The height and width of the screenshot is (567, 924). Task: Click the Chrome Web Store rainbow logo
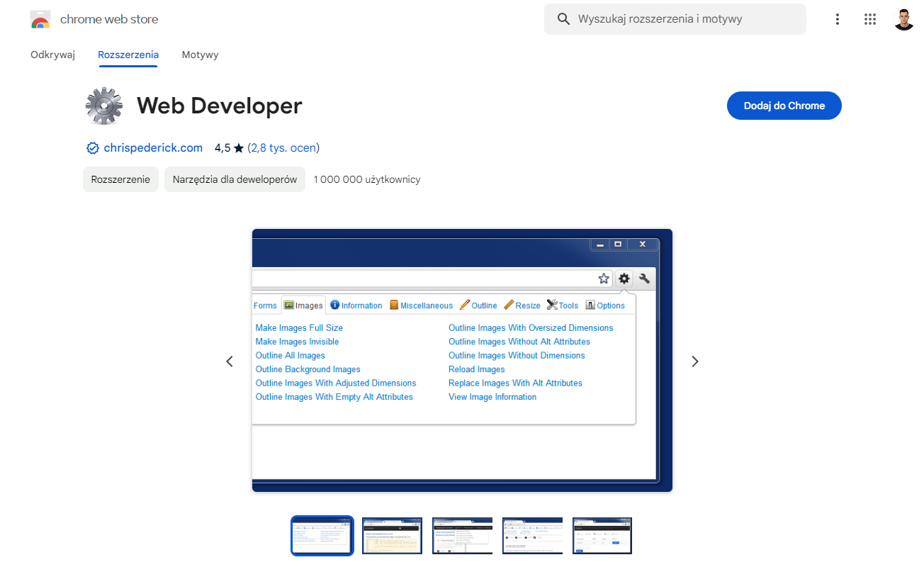(x=40, y=20)
